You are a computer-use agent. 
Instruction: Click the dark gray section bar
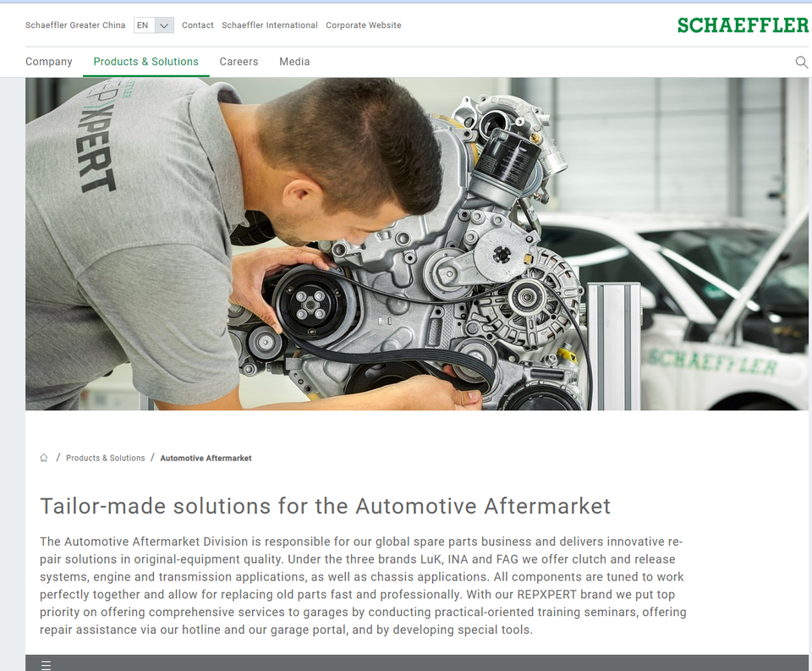pyautogui.click(x=417, y=663)
